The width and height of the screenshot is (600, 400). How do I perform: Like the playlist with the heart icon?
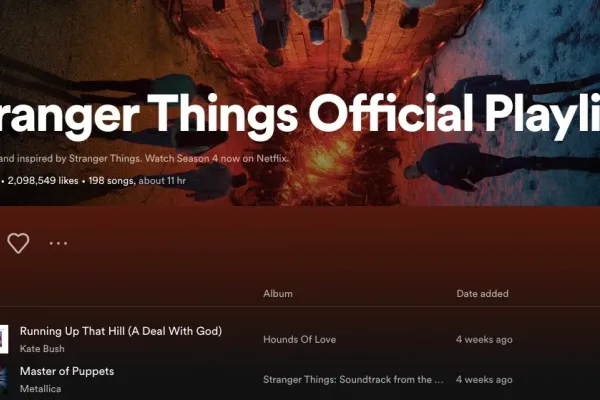coord(18,243)
